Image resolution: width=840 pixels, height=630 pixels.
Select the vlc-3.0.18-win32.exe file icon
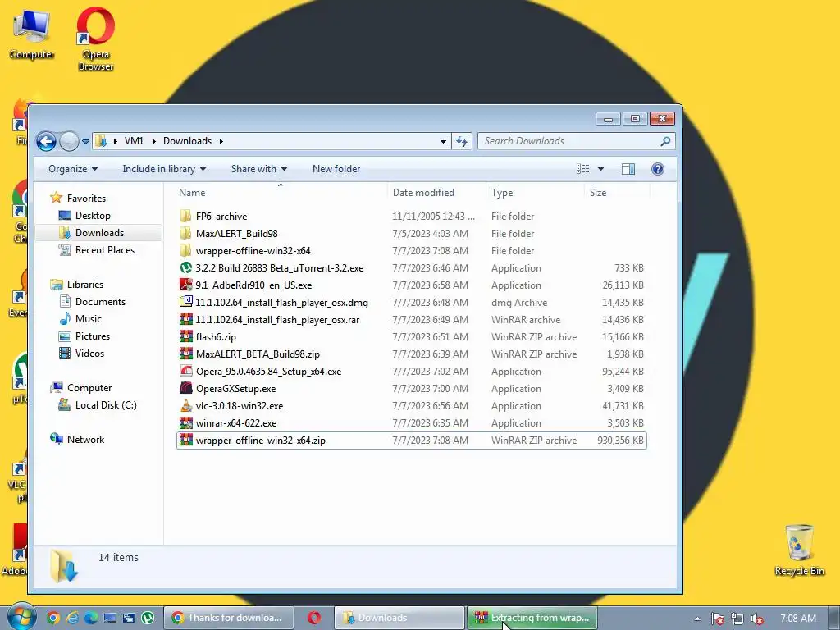186,406
